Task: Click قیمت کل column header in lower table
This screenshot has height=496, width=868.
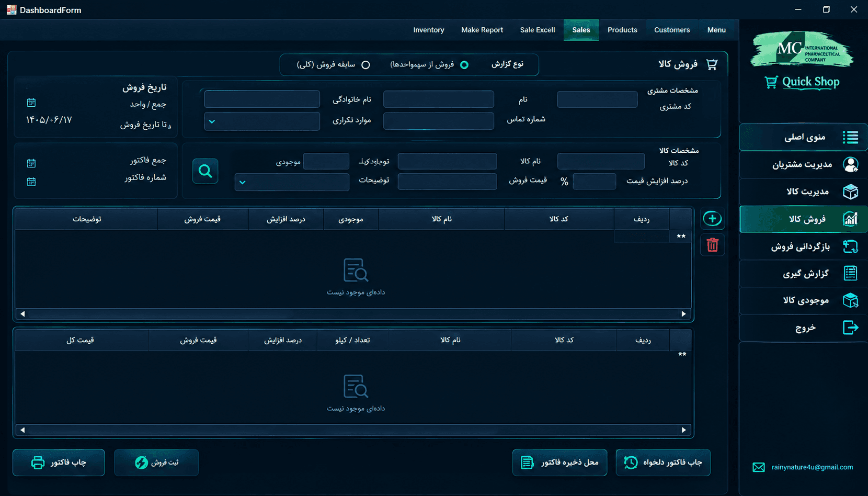Action: [81, 340]
